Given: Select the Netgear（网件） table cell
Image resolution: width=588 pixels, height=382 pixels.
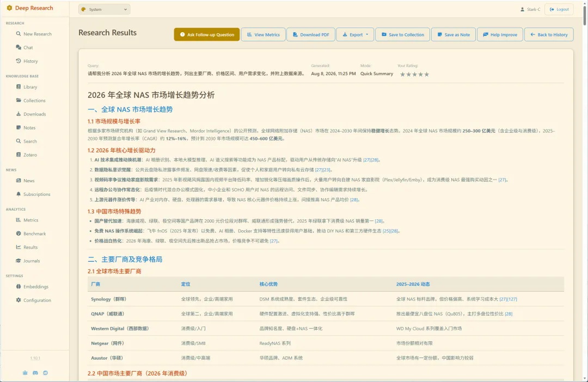Looking at the screenshot, I should pos(108,343).
